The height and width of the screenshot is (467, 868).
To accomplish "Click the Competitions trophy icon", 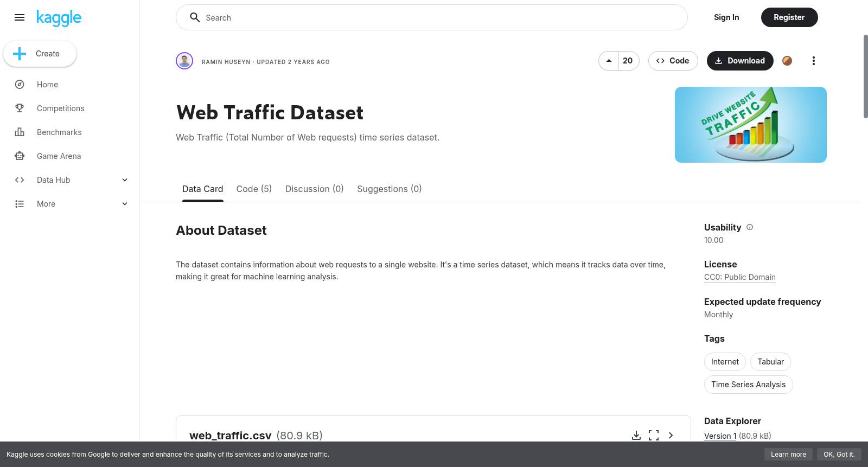I will coord(20,108).
